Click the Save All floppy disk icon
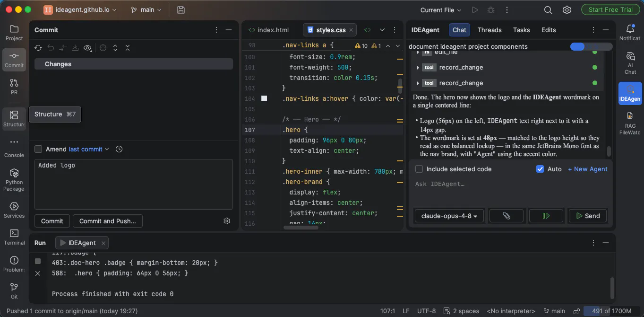This screenshot has width=644, height=317. coord(180,9)
